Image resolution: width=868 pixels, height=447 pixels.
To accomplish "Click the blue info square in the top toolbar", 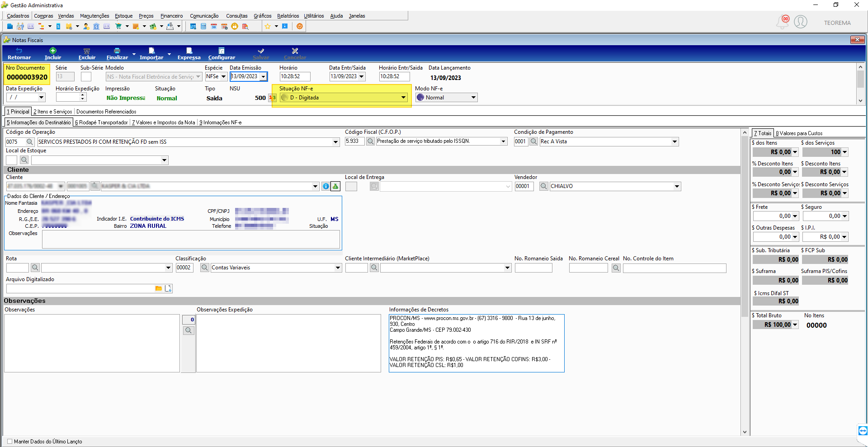I will pyautogui.click(x=285, y=26).
